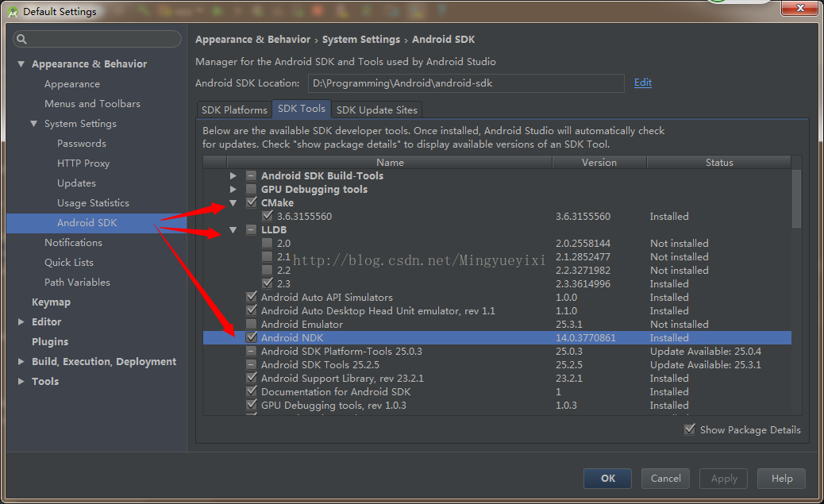Collapse System Settings tree arrow
Screen dimensions: 824x504
point(33,124)
